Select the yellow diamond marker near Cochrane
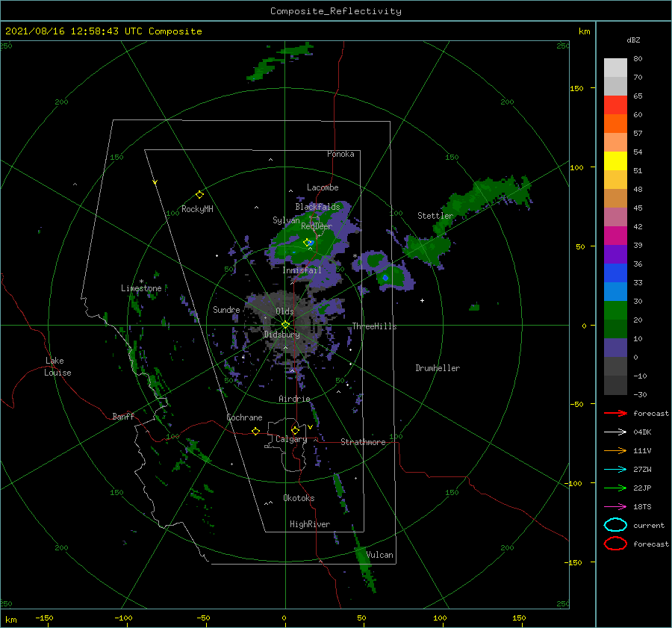This screenshot has height=628, width=672. 255,431
